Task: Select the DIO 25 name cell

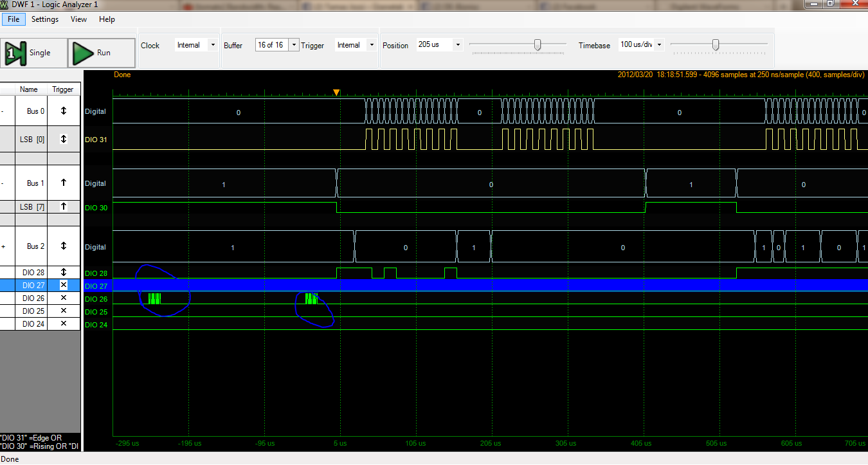Action: pos(32,311)
